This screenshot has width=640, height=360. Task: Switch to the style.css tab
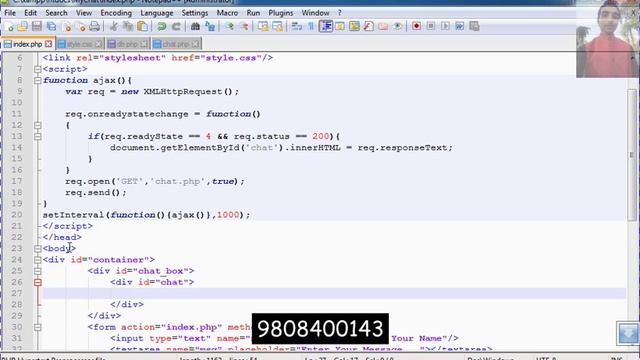click(x=80, y=44)
